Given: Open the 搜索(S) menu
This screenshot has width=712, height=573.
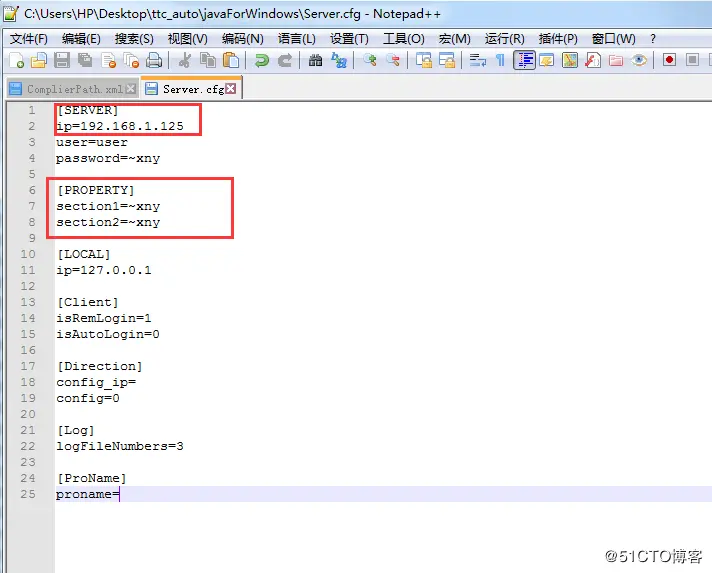Looking at the screenshot, I should 134,39.
